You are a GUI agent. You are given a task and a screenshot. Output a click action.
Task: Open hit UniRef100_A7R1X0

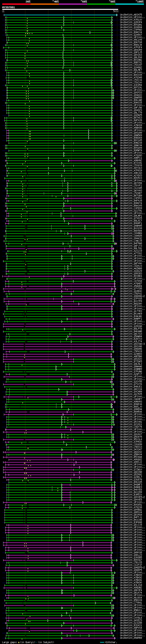[131, 20]
